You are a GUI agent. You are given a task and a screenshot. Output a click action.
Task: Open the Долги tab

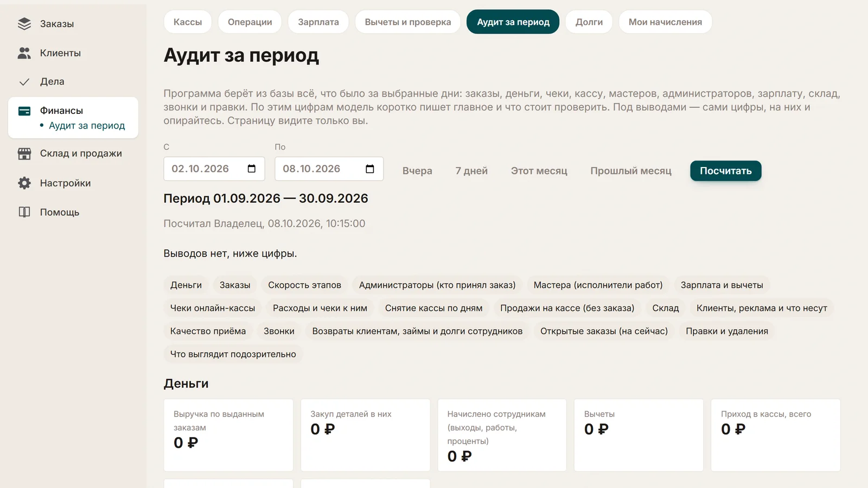point(589,22)
